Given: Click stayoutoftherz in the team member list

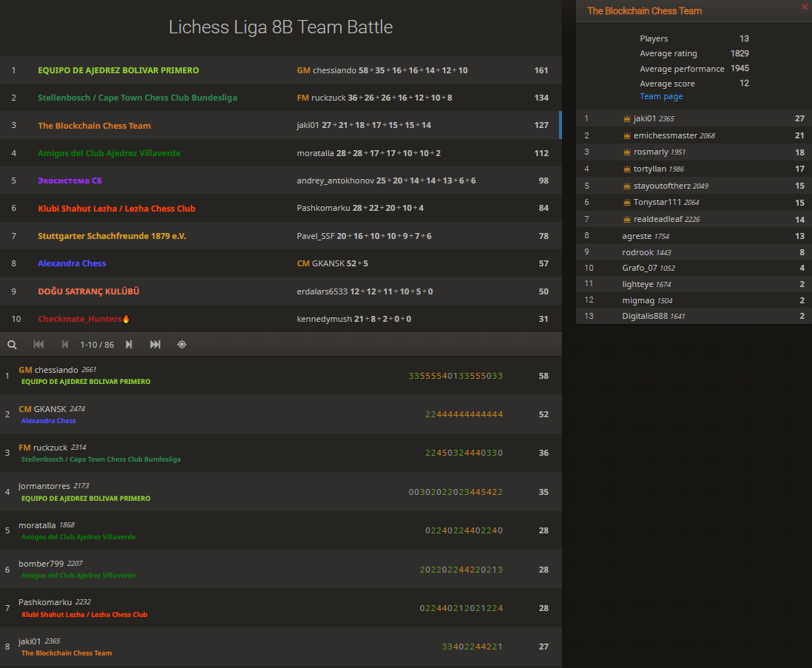Looking at the screenshot, I should [663, 186].
